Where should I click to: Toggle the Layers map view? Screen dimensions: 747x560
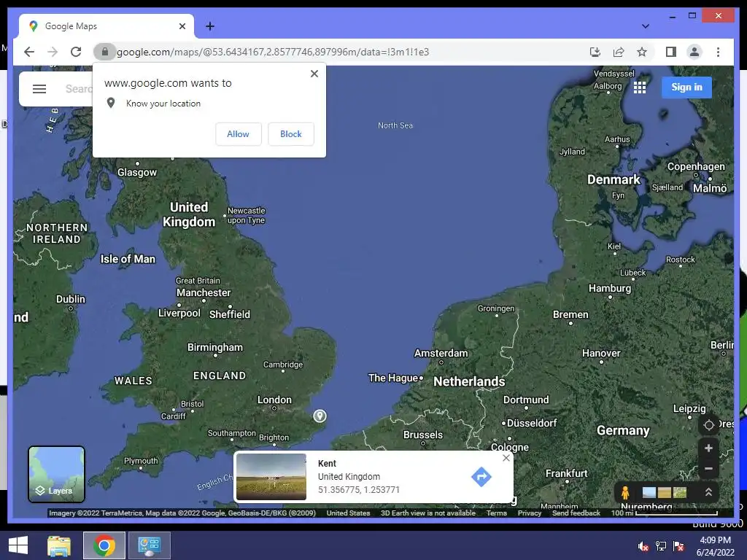coord(57,474)
